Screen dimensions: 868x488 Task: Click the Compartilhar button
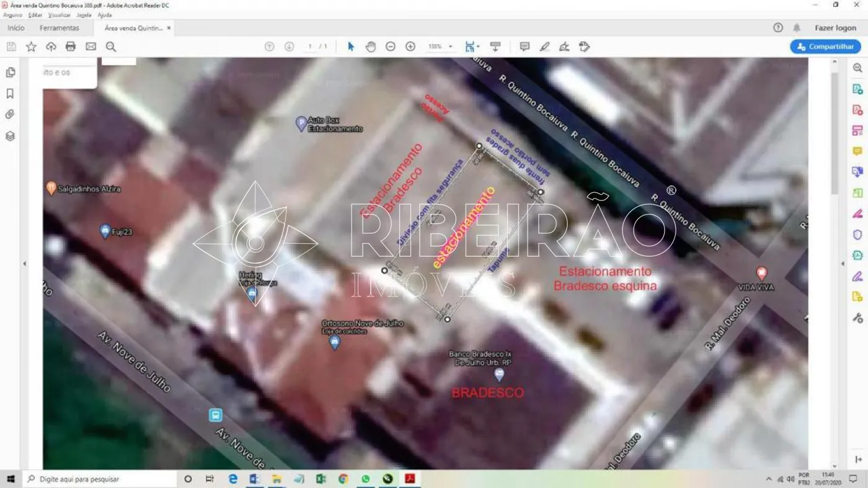click(x=825, y=47)
